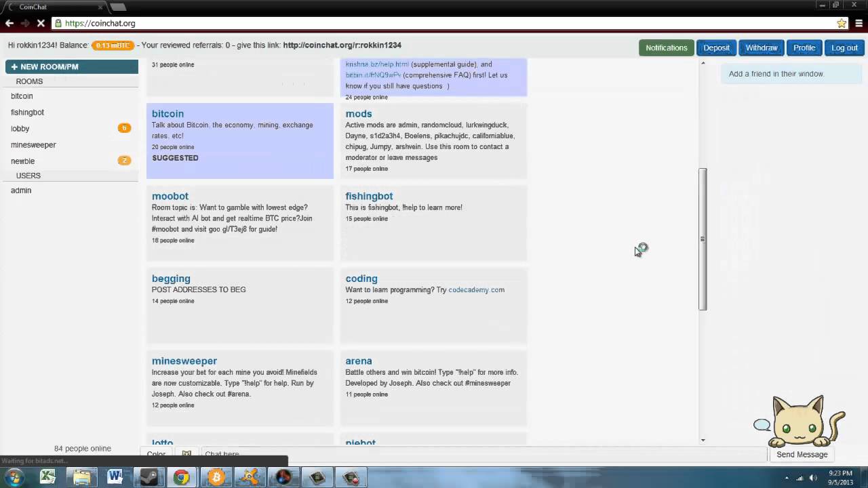Click the scrollbar up arrow
868x488 pixels.
[x=703, y=63]
